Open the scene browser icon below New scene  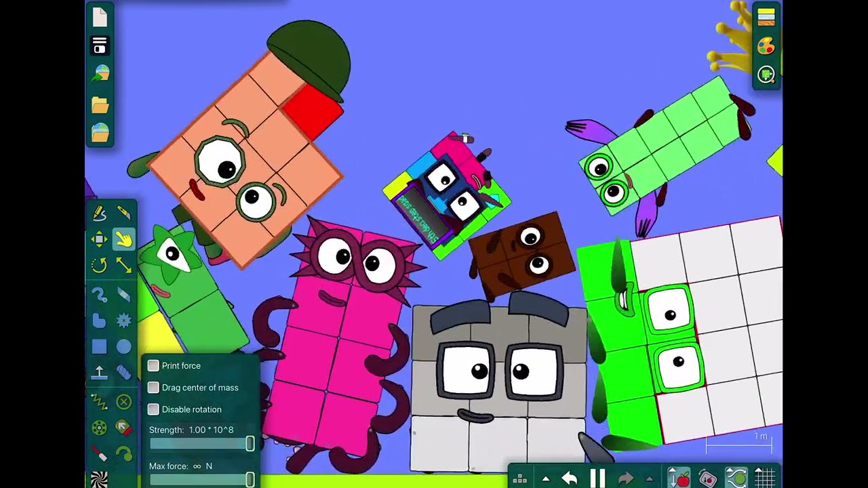click(100, 46)
